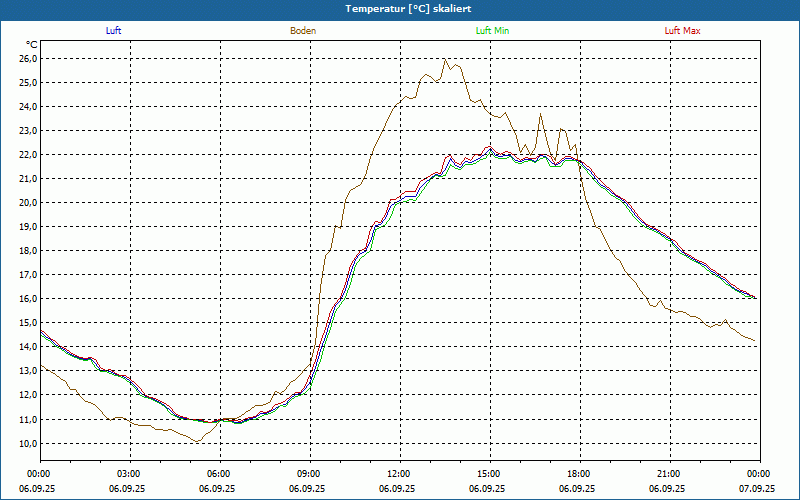800x500 pixels.
Task: Click the red 'Luft Max' legend label
Action: click(682, 31)
